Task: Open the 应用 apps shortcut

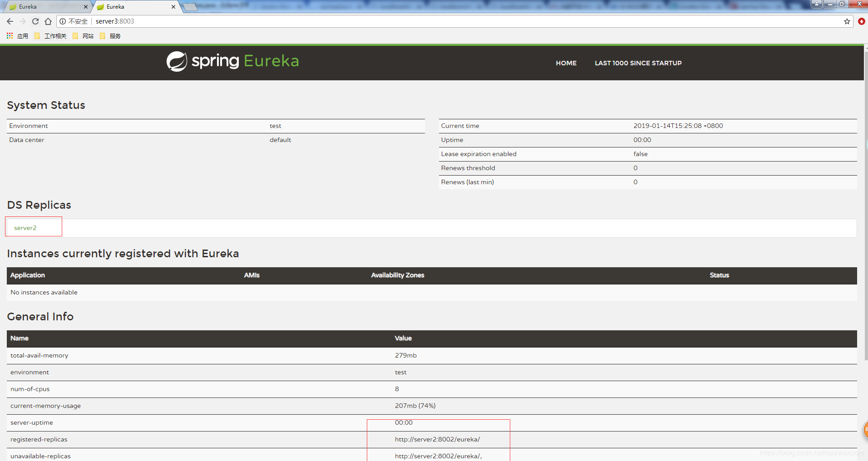Action: (17, 36)
